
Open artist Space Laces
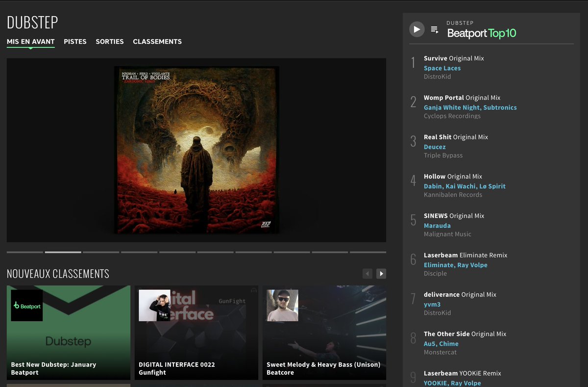(x=442, y=68)
